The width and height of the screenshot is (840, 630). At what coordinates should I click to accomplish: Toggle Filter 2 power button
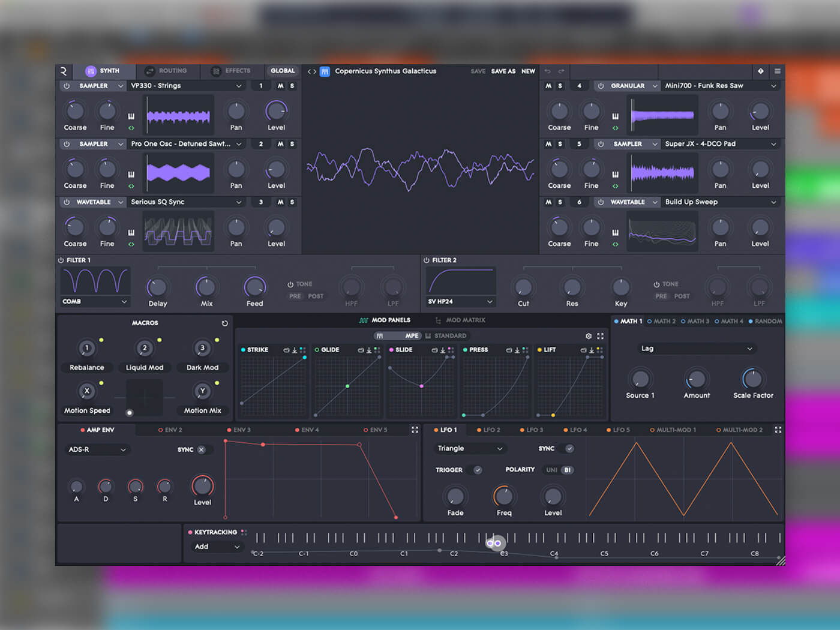(x=427, y=260)
